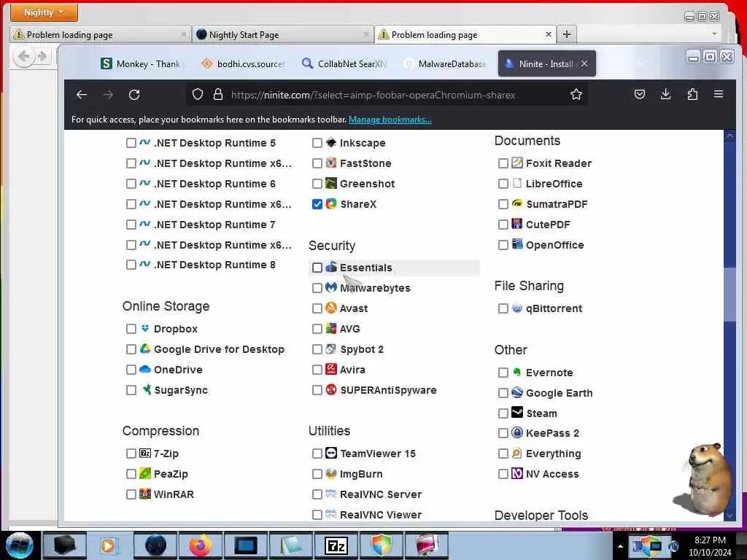This screenshot has height=560, width=747.
Task: Click the OneDrive cloud icon
Action: coord(145,370)
